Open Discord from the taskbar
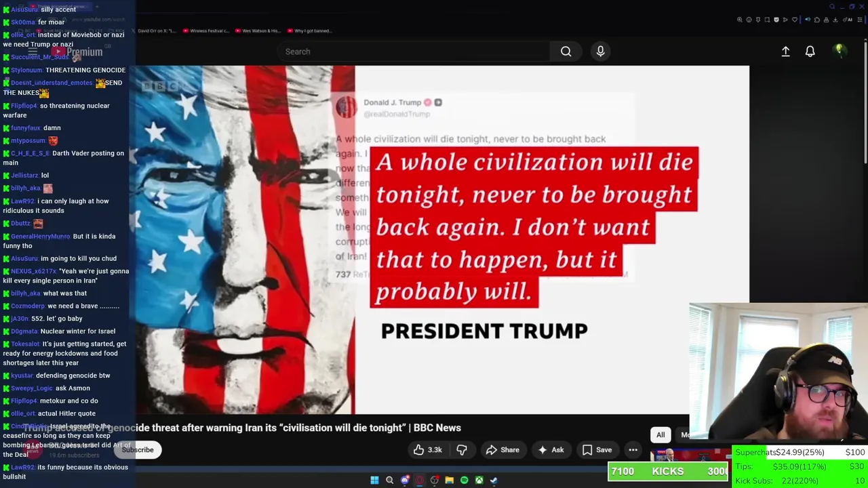This screenshot has height=488, width=868. pyautogui.click(x=404, y=480)
